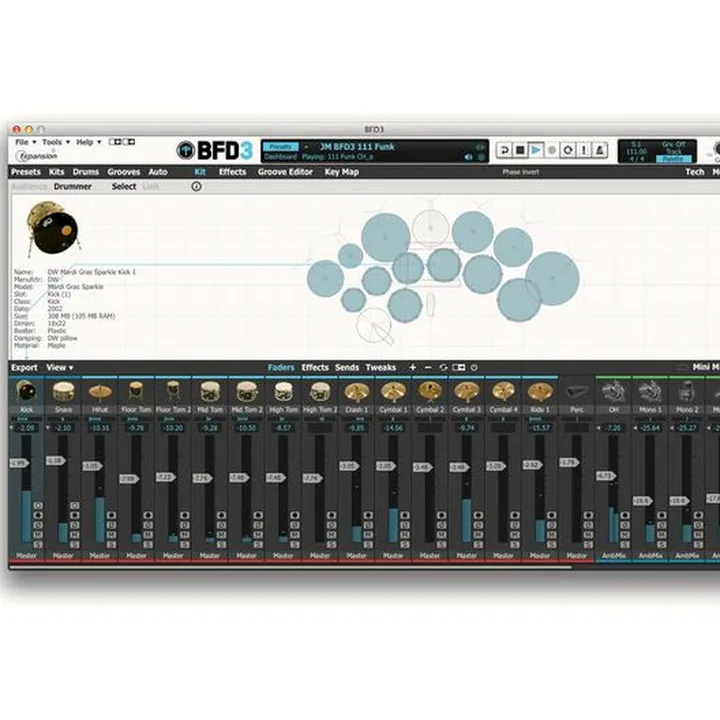
Task: Mute the OH ambient channel
Action: coord(625,534)
